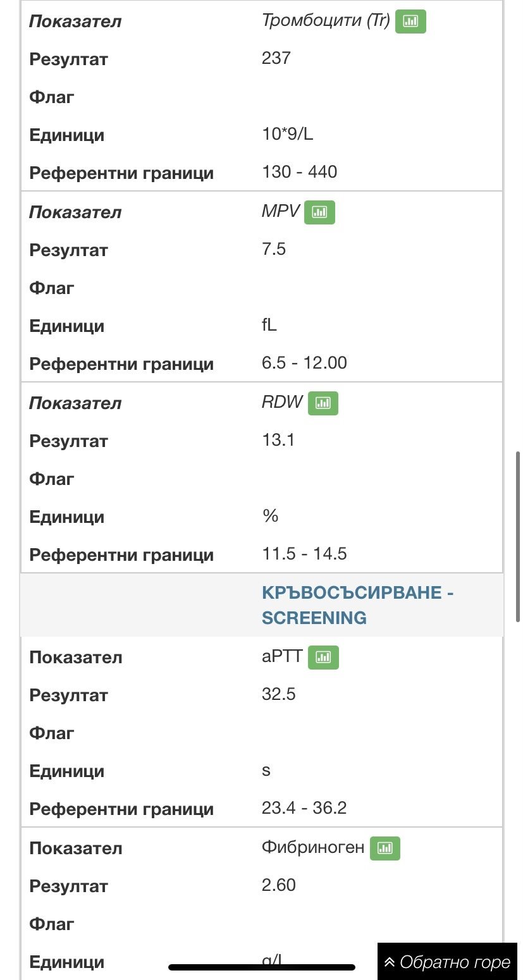Select the КРЪВОСЪСИРВАНЕ - SCREENING section header

click(x=357, y=605)
